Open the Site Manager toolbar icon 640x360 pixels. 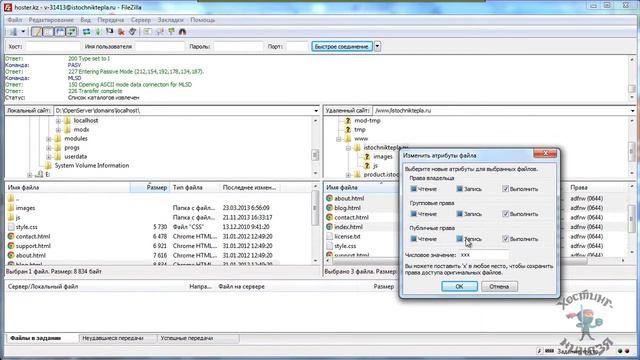[x=13, y=32]
